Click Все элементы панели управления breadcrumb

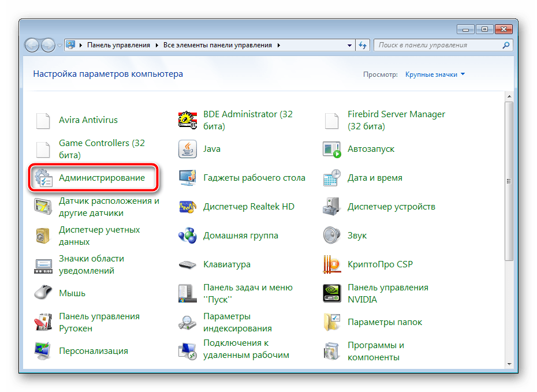(x=218, y=45)
